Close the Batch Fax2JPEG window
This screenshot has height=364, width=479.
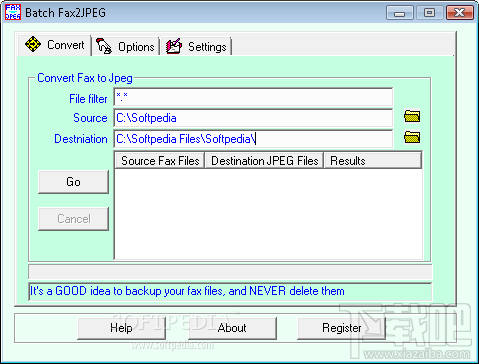click(460, 13)
